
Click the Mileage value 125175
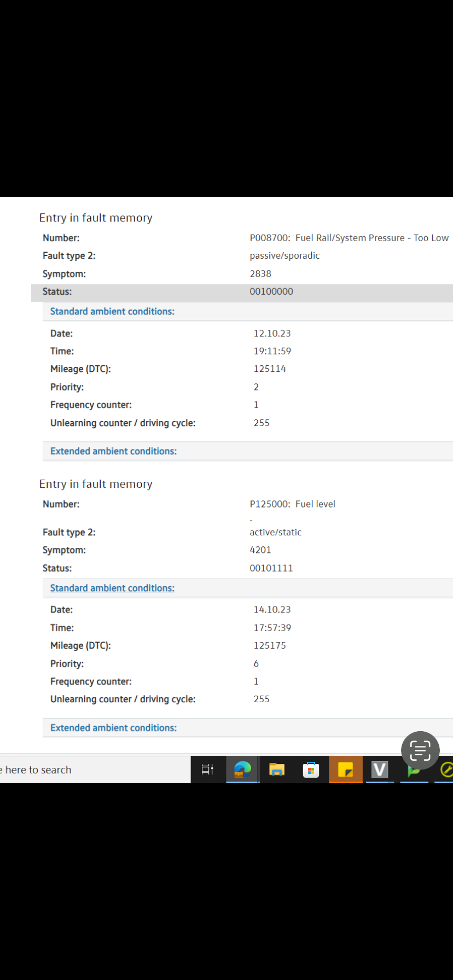[270, 645]
